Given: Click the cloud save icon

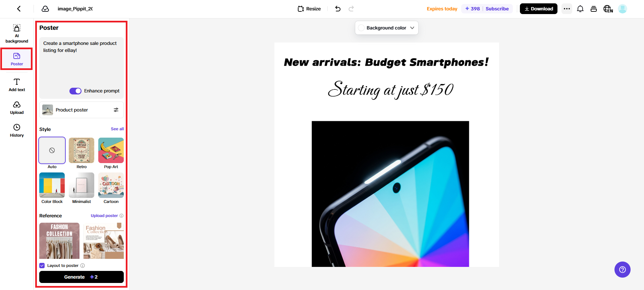Looking at the screenshot, I should click(x=45, y=9).
